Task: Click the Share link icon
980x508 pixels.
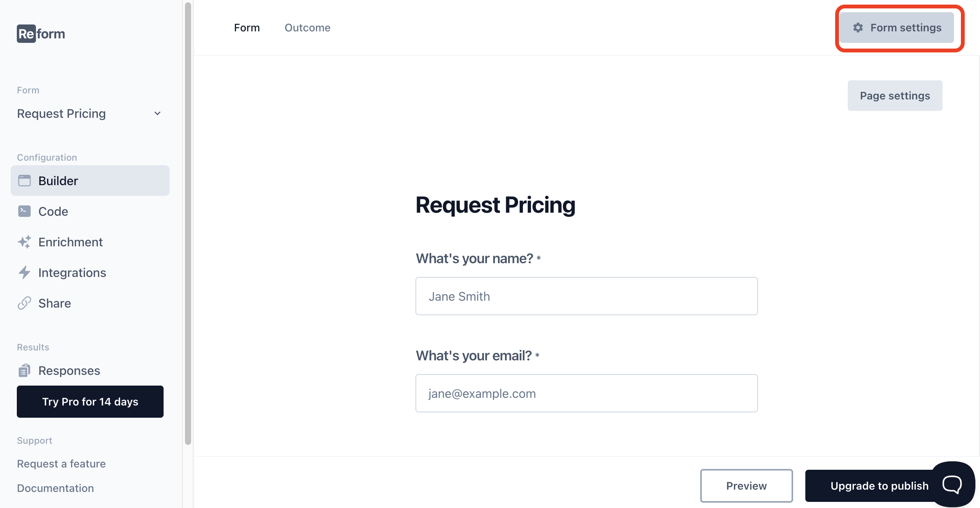Action: 24,303
